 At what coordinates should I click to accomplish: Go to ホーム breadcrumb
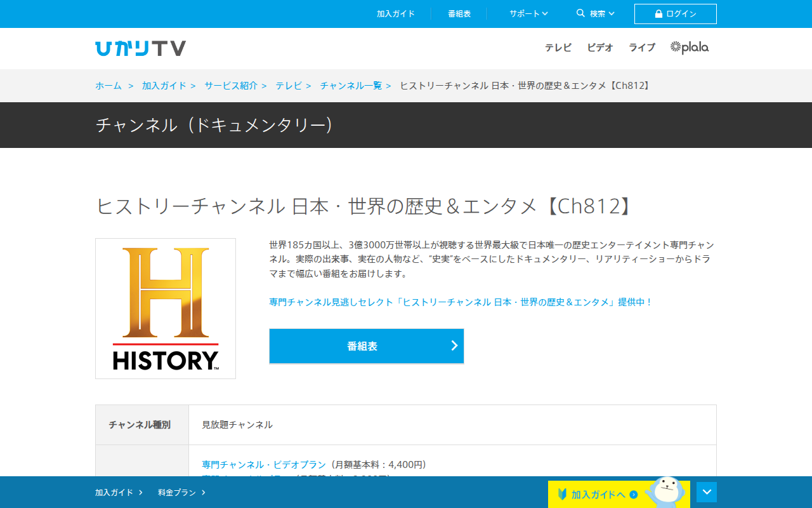click(108, 86)
